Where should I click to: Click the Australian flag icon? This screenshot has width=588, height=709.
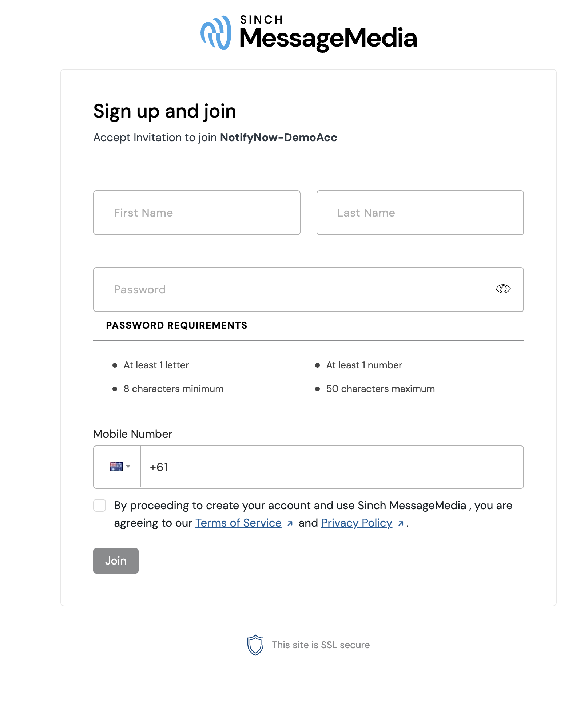coord(116,467)
